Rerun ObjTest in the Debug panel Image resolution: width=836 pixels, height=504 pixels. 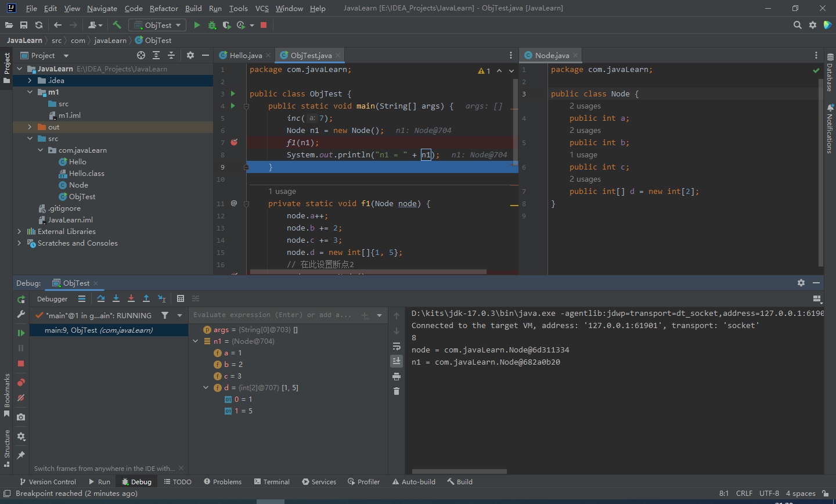(21, 299)
